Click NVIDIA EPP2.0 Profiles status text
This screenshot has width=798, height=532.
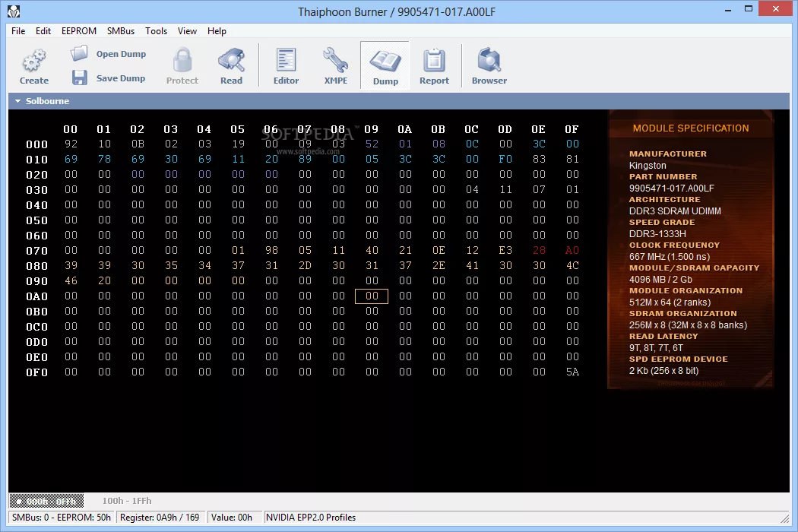coord(310,518)
